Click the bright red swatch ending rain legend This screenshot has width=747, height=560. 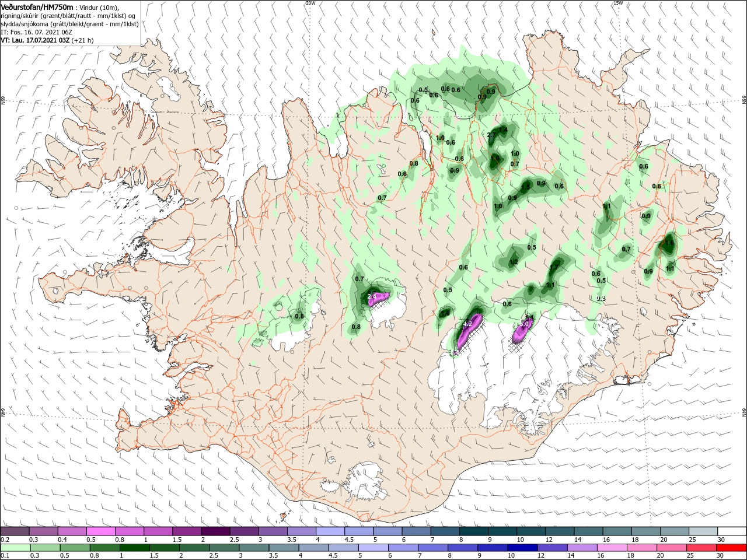click(x=732, y=548)
